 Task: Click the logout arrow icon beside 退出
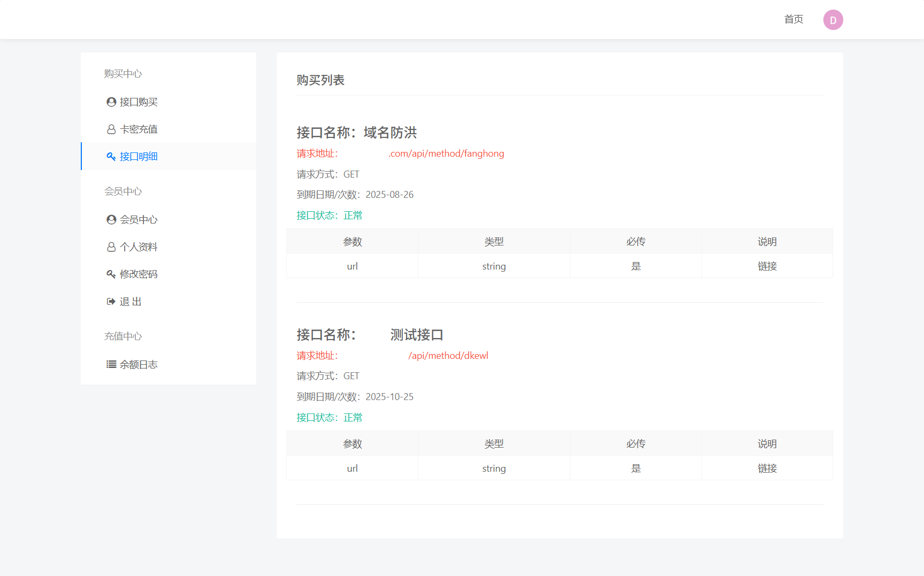coord(111,301)
